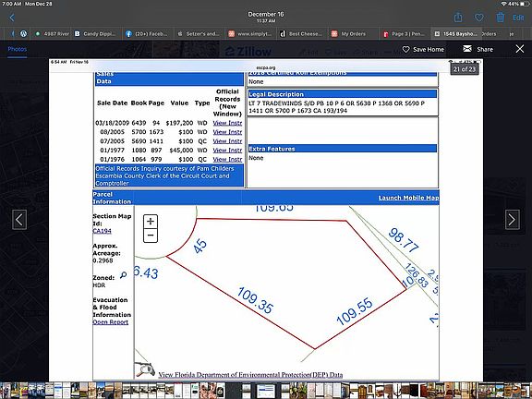Screen dimensions: 532x399
Task: Tap the back chevron in Photos header
Action: click(x=12, y=18)
